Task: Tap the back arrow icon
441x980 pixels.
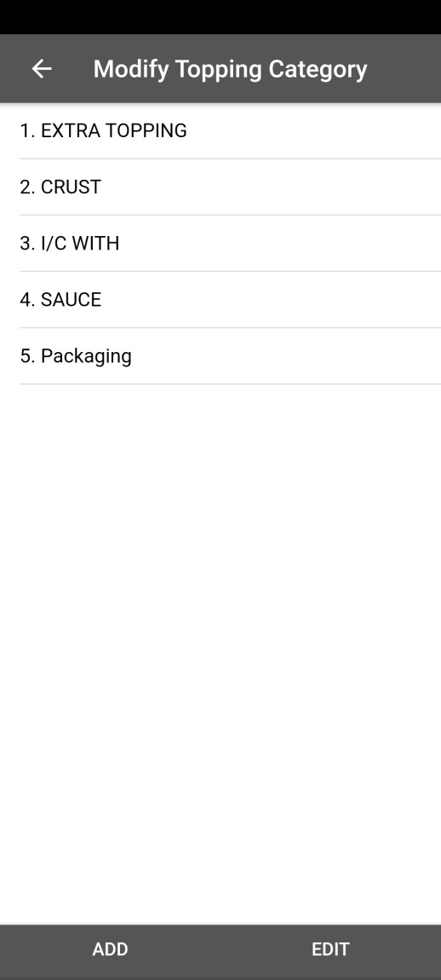Action: [x=42, y=69]
